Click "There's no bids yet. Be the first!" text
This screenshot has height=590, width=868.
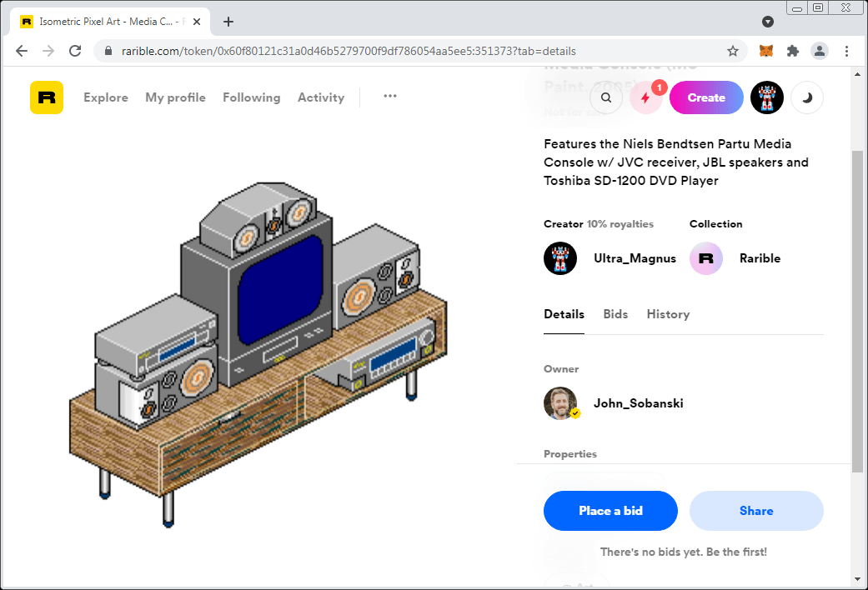684,552
